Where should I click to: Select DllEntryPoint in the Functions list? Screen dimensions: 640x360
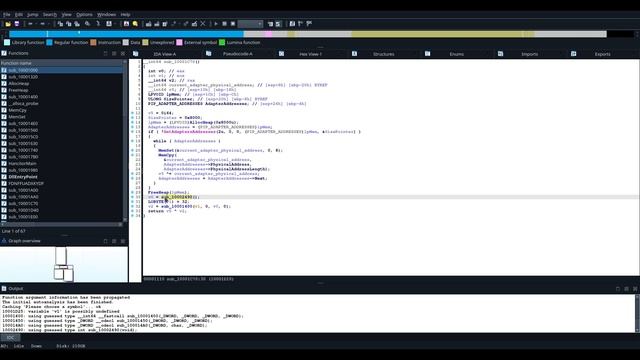pos(23,177)
